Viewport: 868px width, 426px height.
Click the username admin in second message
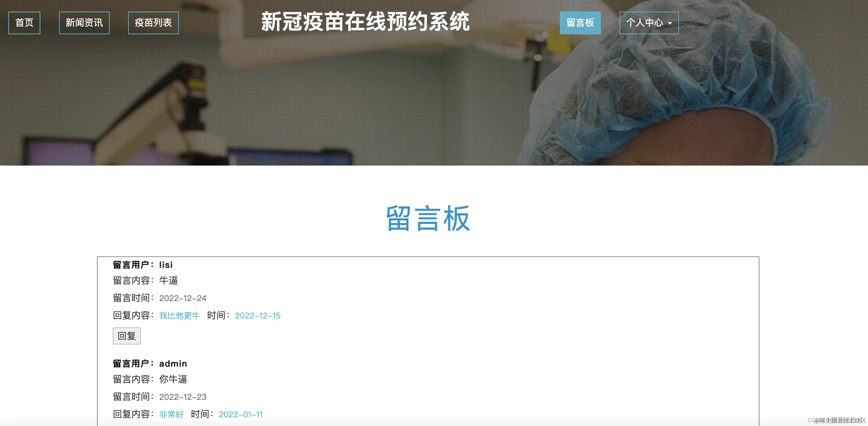173,364
